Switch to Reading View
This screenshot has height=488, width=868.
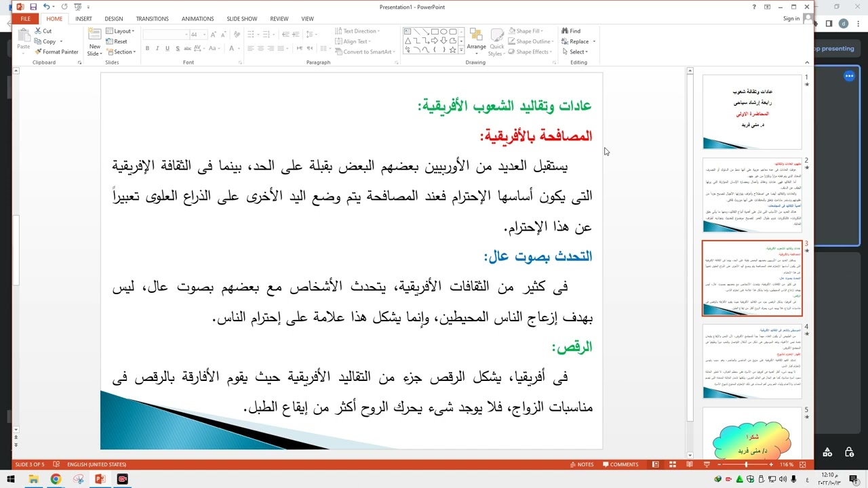[690, 464]
